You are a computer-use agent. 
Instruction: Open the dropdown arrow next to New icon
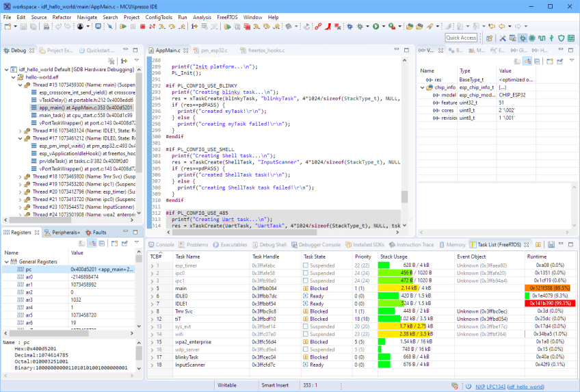coord(15,26)
